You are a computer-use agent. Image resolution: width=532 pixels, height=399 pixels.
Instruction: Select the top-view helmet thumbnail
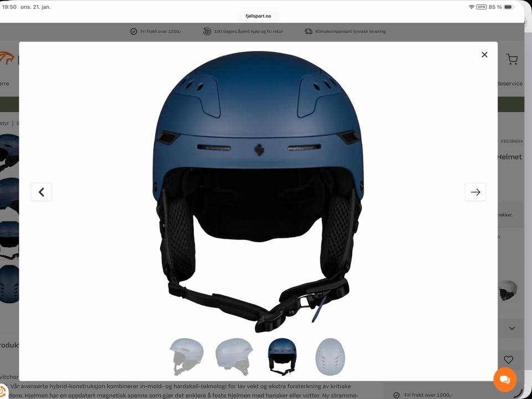point(330,356)
